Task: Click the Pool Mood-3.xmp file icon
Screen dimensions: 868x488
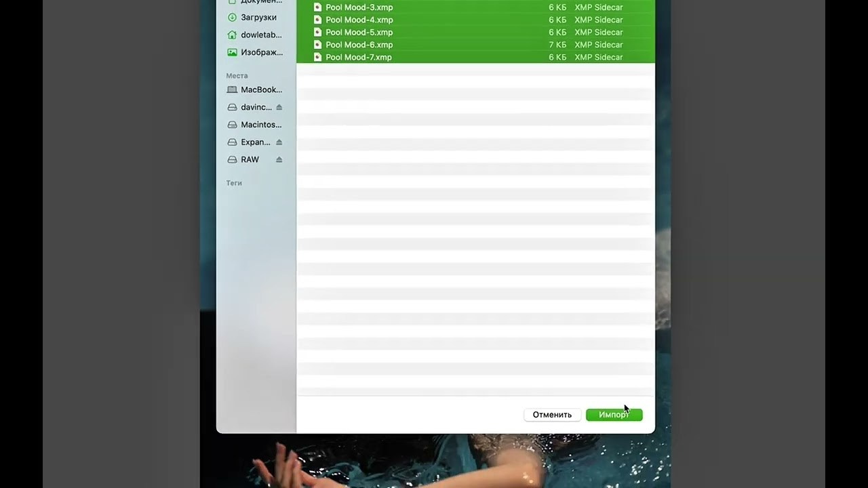Action: click(x=317, y=7)
